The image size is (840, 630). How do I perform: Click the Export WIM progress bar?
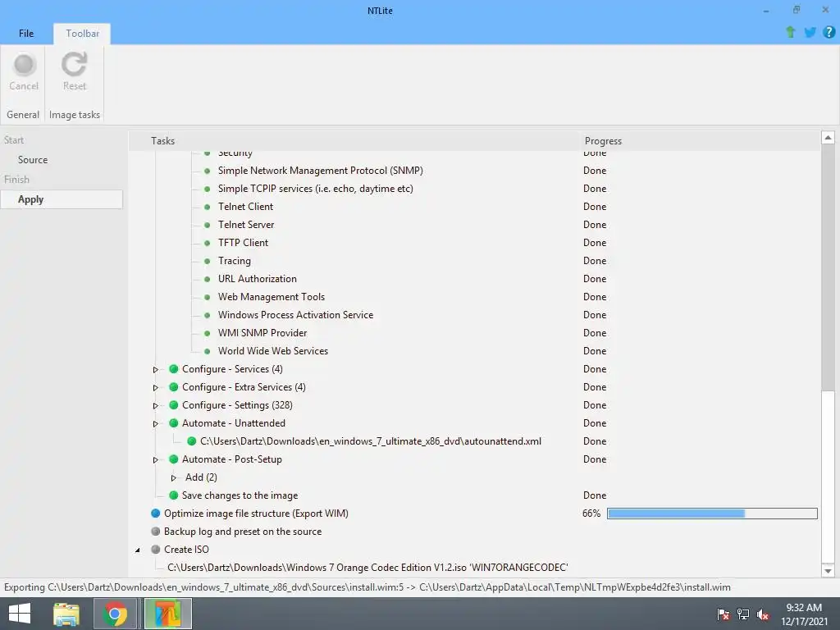point(712,514)
